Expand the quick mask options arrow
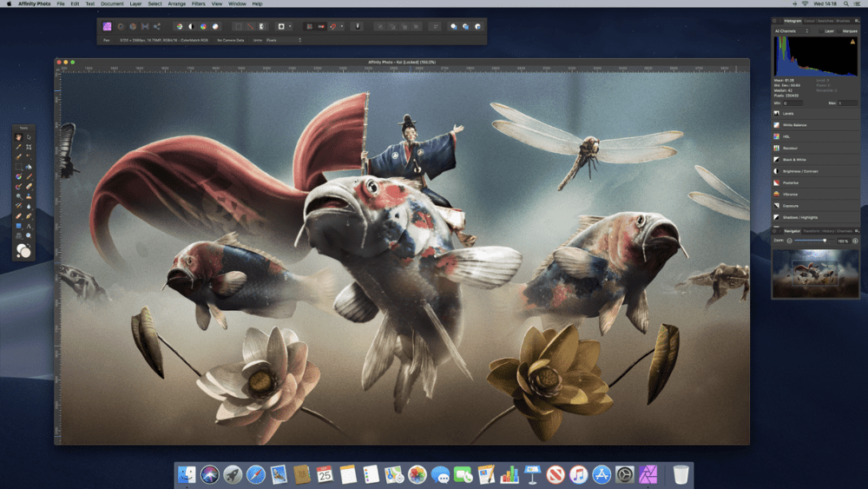This screenshot has width=868, height=489. [x=290, y=26]
